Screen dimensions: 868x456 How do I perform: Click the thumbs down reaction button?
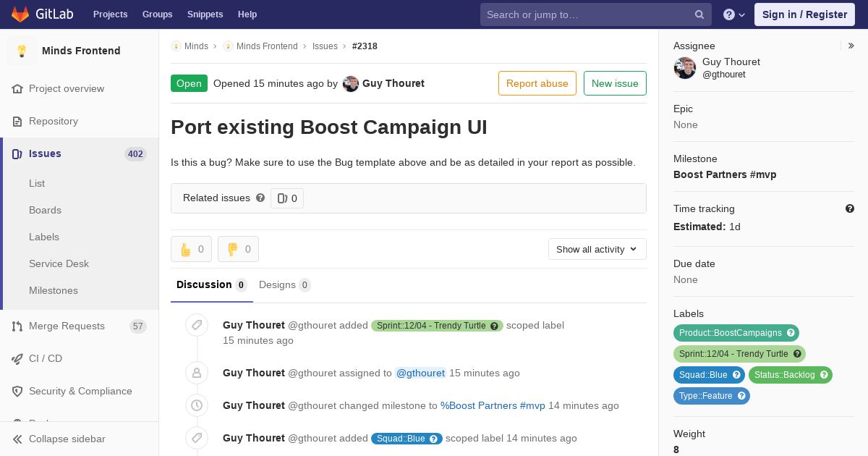pyautogui.click(x=238, y=249)
